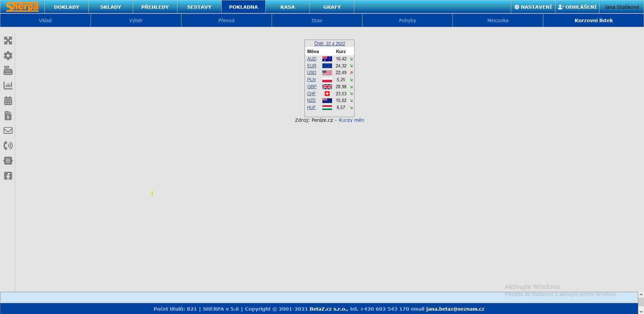Click the ČNB: 22.4.2022 header link

(329, 44)
